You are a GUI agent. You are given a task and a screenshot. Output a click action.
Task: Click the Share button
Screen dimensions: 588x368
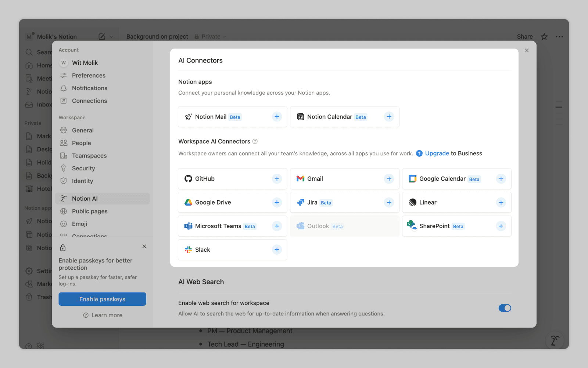525,36
